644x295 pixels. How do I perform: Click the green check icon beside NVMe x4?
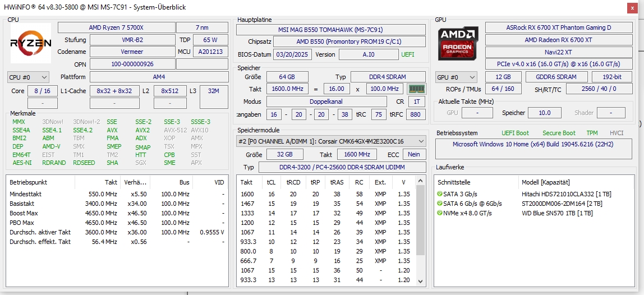(440, 213)
